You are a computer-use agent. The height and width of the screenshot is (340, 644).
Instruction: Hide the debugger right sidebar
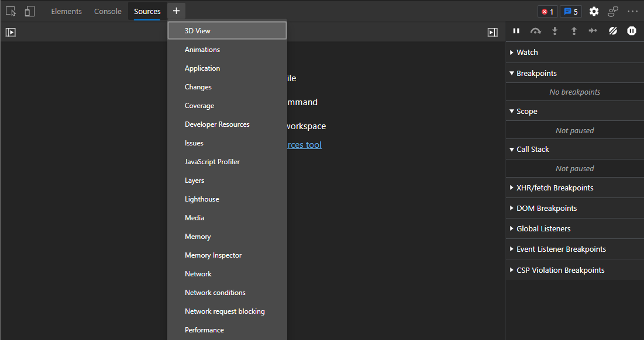pos(492,32)
